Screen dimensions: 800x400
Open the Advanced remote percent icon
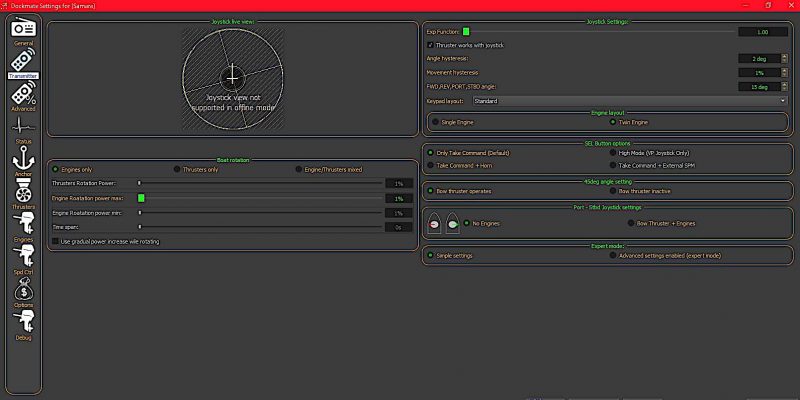pyautogui.click(x=23, y=93)
